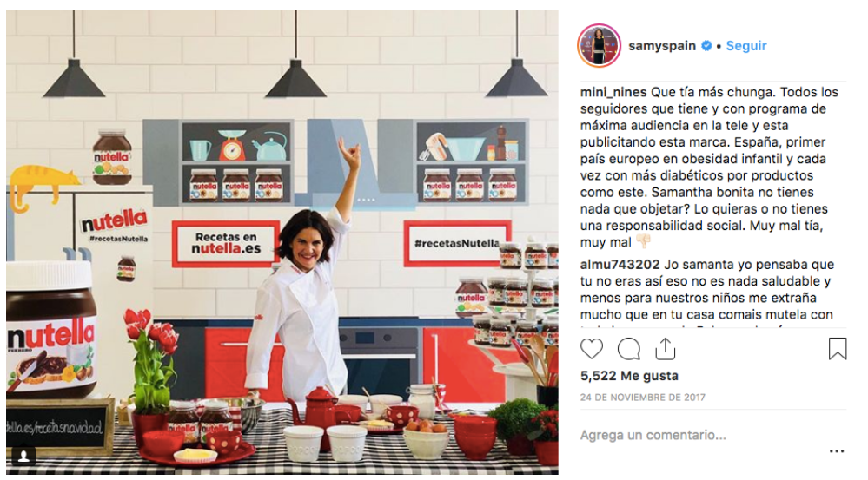Open the 24 de noviembre de 2017 timestamp
This screenshot has width=868, height=480.
point(643,397)
